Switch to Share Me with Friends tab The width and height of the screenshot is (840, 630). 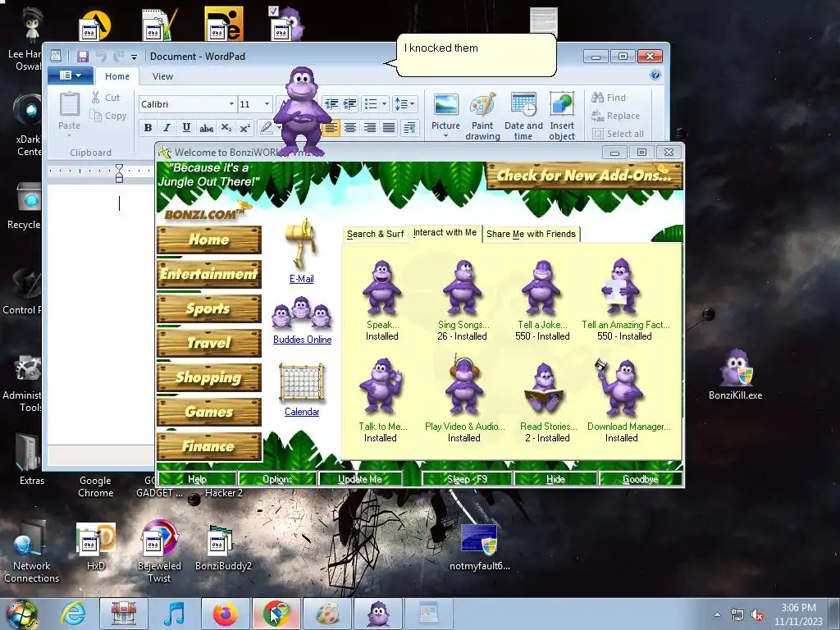click(531, 234)
